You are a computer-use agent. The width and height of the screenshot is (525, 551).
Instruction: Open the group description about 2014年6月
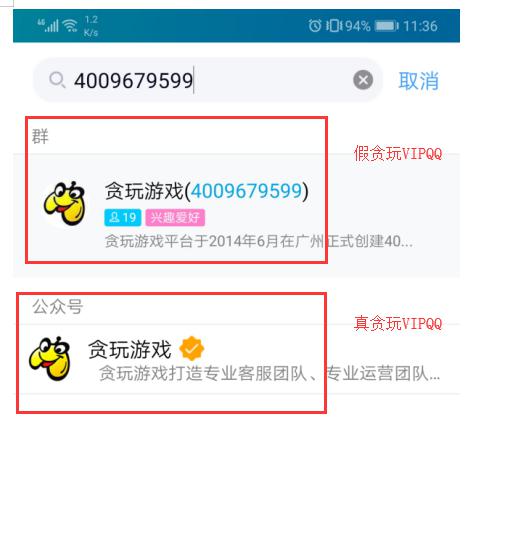(259, 241)
